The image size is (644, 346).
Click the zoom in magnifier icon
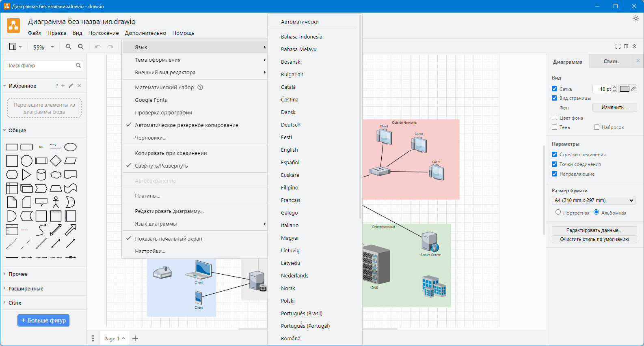point(69,47)
